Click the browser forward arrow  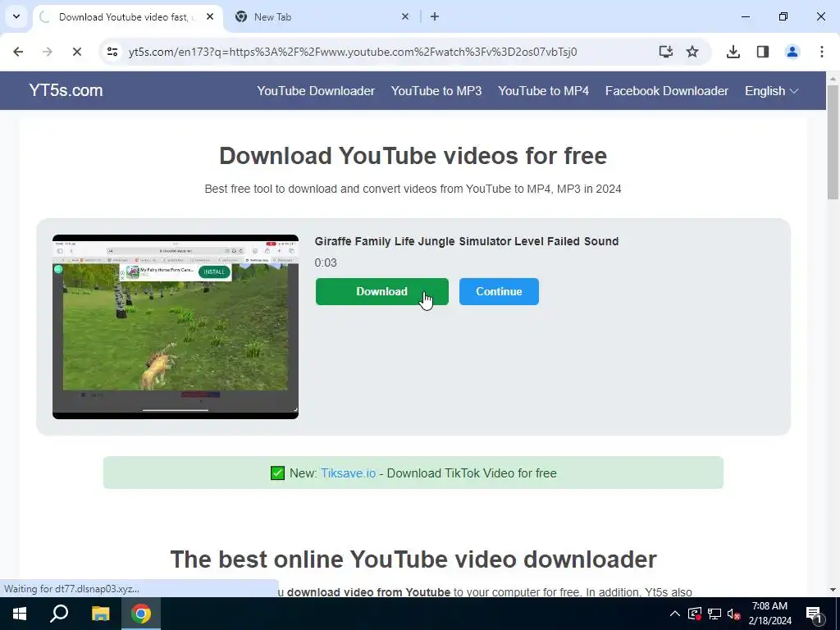pos(48,52)
